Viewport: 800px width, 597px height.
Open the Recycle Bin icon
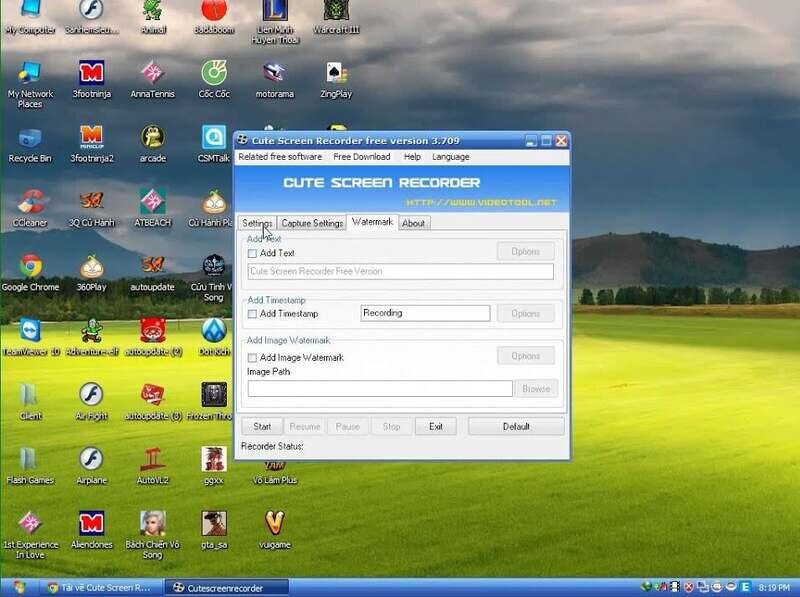pos(30,138)
